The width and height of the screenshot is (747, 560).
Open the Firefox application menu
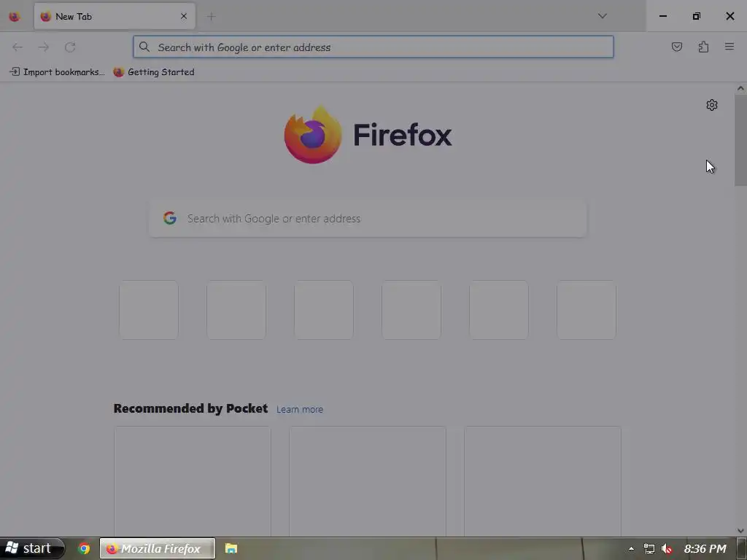729,47
